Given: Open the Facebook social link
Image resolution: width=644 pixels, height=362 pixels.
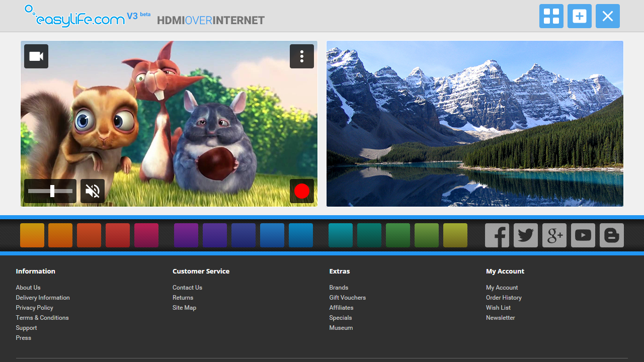Looking at the screenshot, I should click(497, 235).
